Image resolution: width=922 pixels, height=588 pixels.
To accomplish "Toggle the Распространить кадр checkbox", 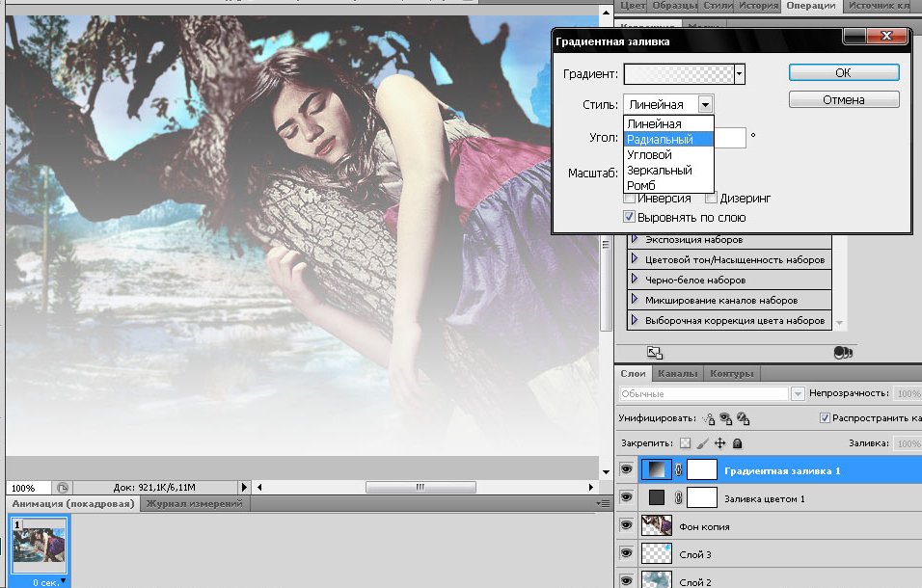I will coord(825,417).
